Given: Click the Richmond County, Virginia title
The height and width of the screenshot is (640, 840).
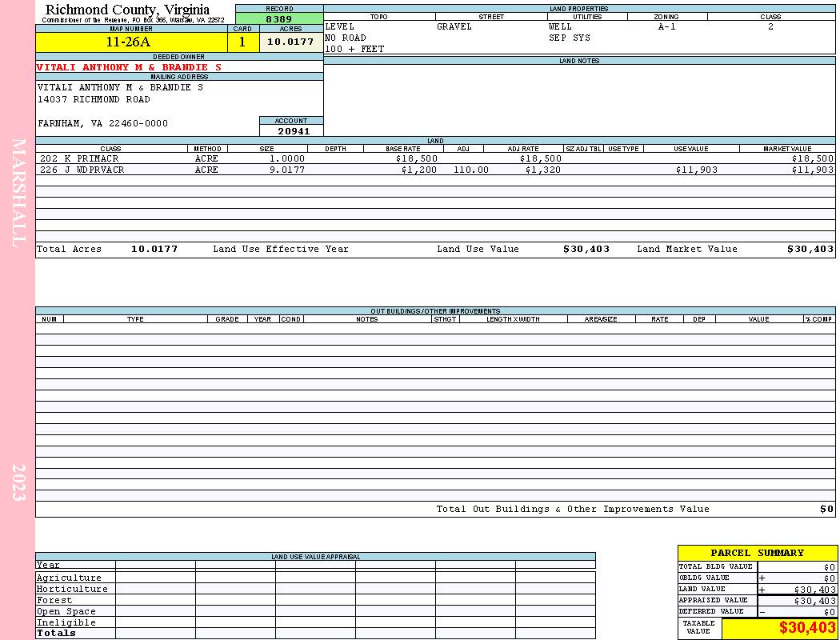Looking at the screenshot, I should click(x=127, y=9).
